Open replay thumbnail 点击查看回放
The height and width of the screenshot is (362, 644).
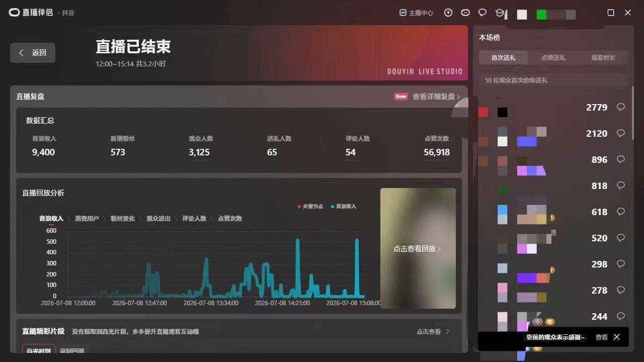click(x=418, y=248)
